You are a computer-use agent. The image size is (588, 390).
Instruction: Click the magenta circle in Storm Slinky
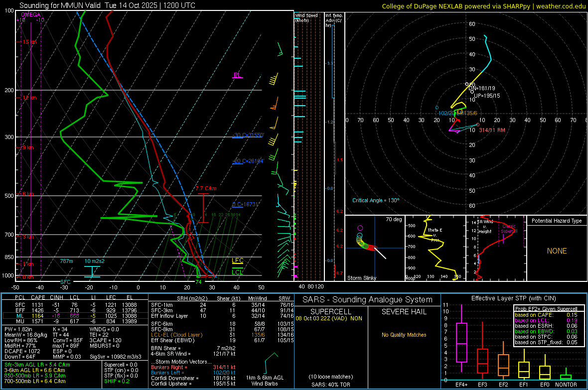click(x=360, y=228)
